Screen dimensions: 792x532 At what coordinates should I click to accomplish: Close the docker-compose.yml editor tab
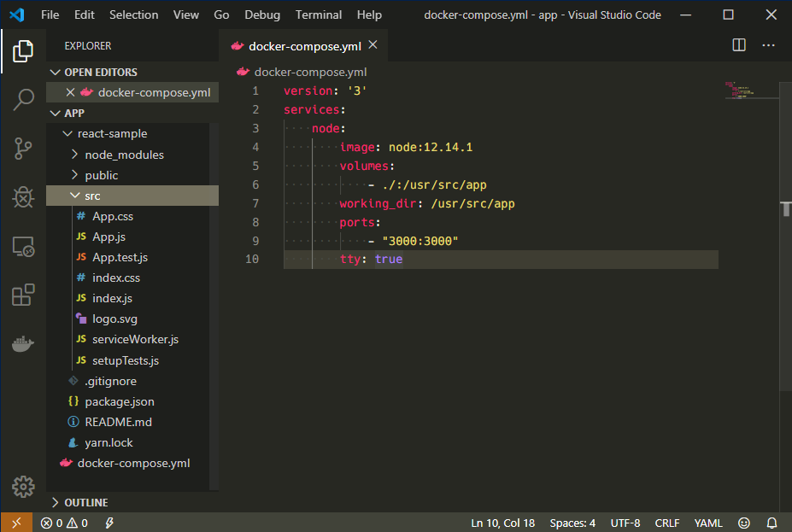pos(373,45)
